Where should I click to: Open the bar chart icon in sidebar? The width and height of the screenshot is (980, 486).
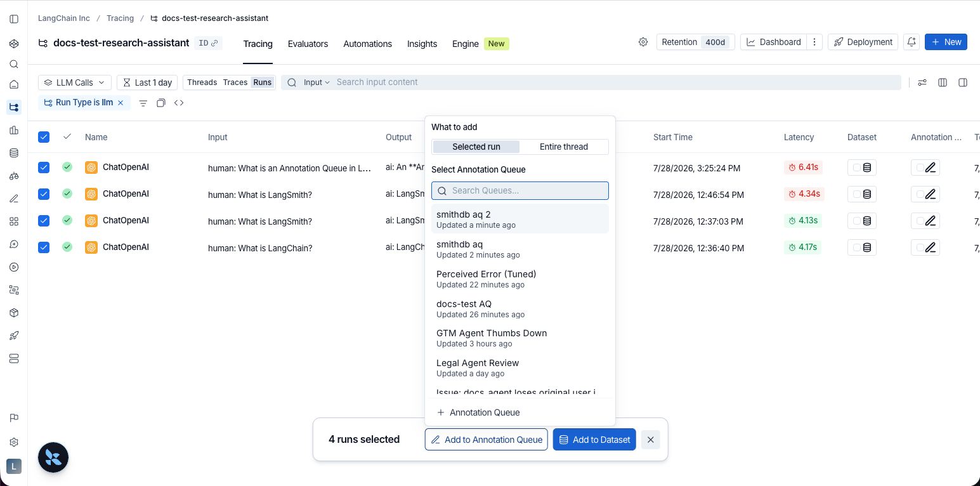tap(14, 130)
